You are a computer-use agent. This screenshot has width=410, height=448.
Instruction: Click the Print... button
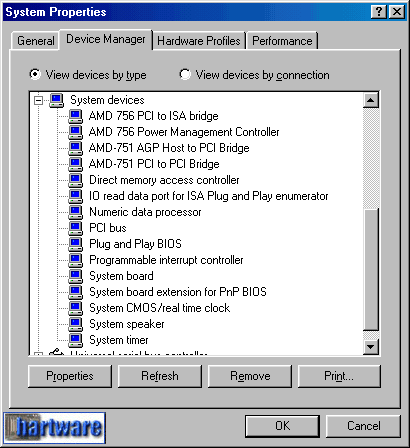(339, 376)
